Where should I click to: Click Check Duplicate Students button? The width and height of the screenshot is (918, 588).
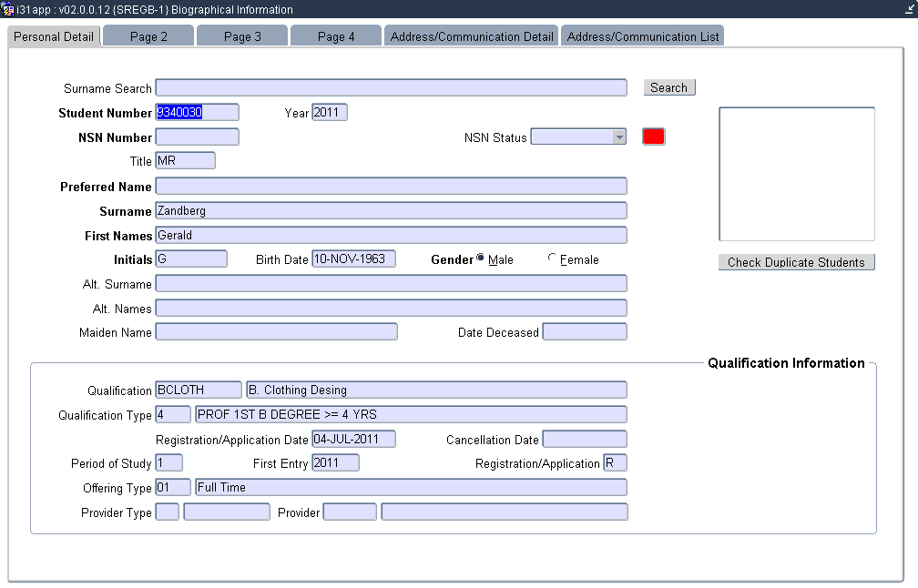tap(796, 262)
